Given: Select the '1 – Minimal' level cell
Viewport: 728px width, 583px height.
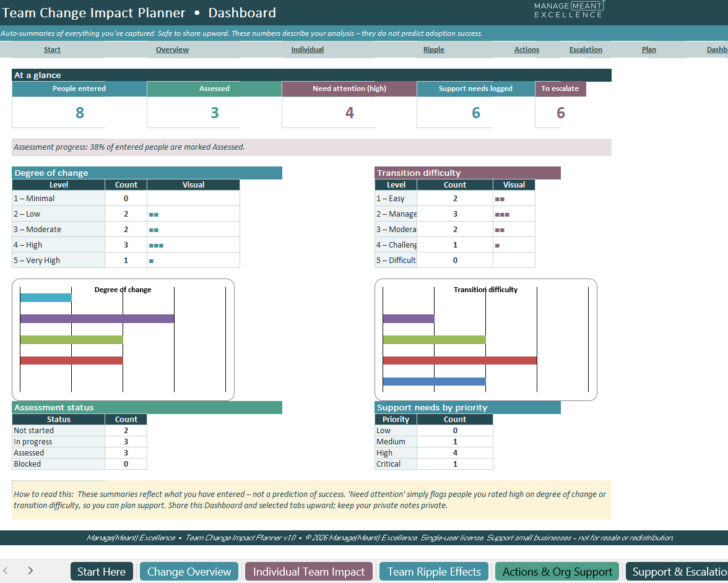Looking at the screenshot, I should pos(58,198).
